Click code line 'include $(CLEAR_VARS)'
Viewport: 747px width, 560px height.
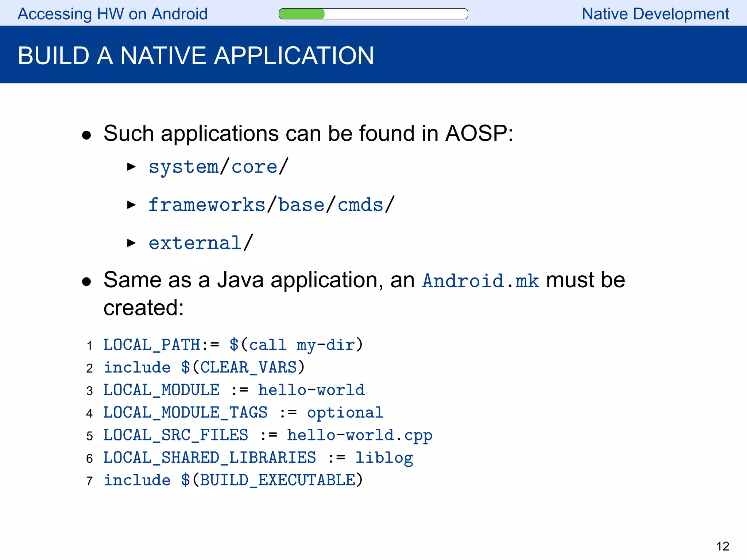[204, 367]
